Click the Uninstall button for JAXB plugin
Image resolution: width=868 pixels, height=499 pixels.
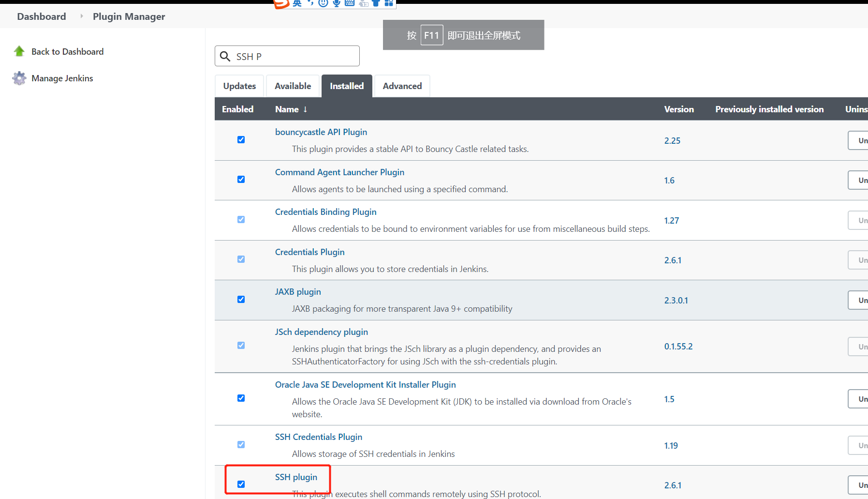pos(861,300)
